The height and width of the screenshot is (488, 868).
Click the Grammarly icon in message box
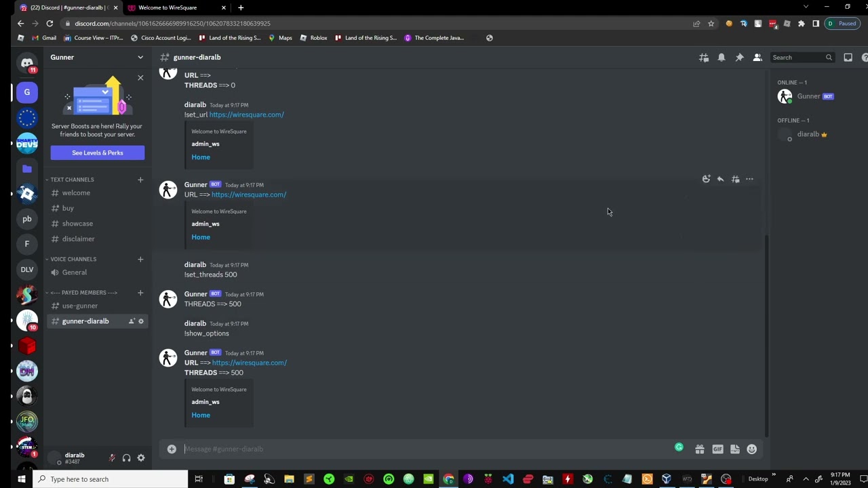coord(679,447)
